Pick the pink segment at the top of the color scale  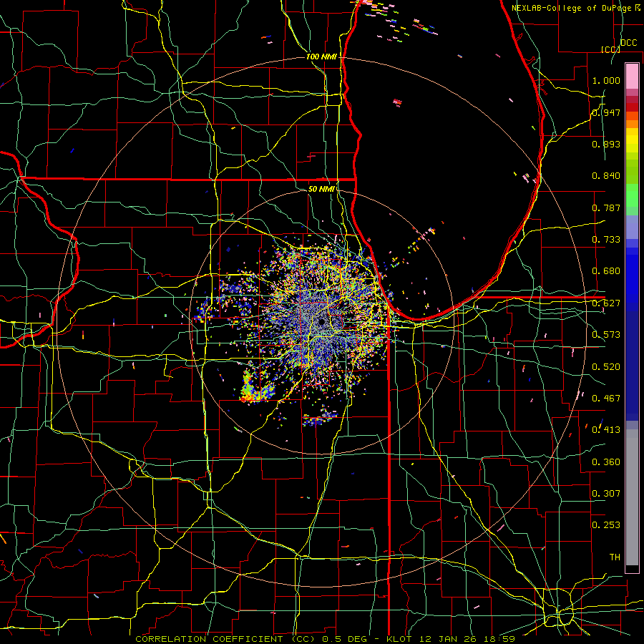click(x=632, y=76)
